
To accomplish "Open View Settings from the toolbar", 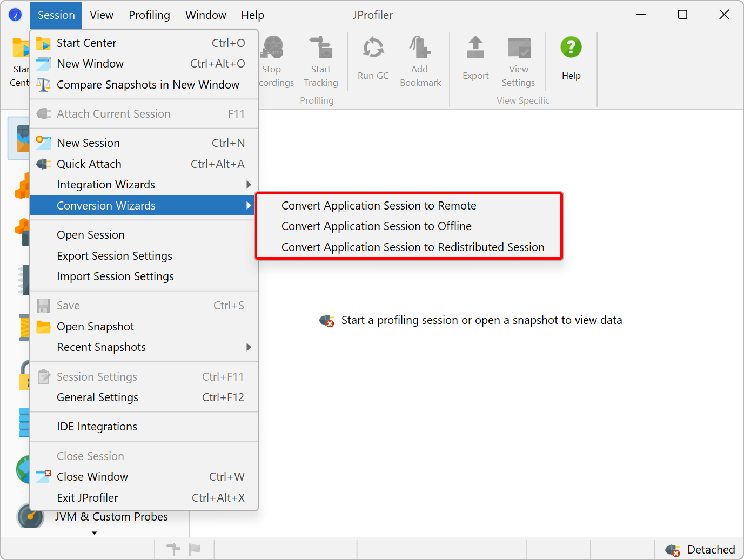I will (518, 49).
